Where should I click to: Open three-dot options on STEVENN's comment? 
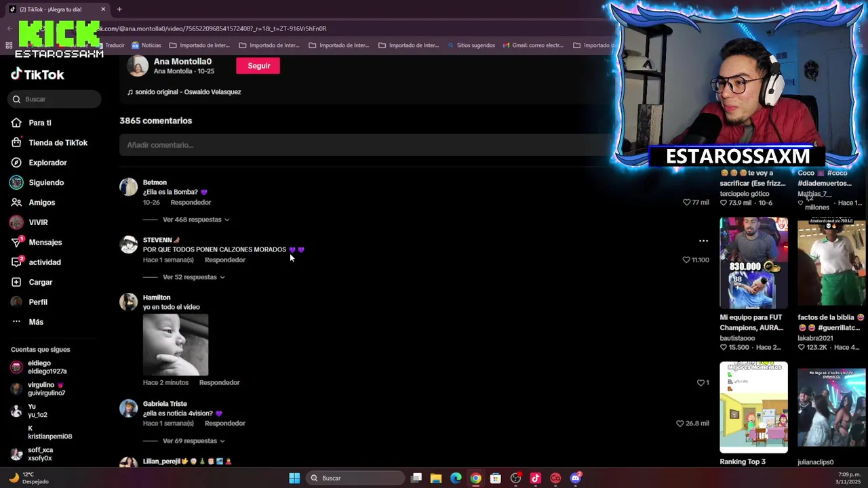(x=703, y=241)
